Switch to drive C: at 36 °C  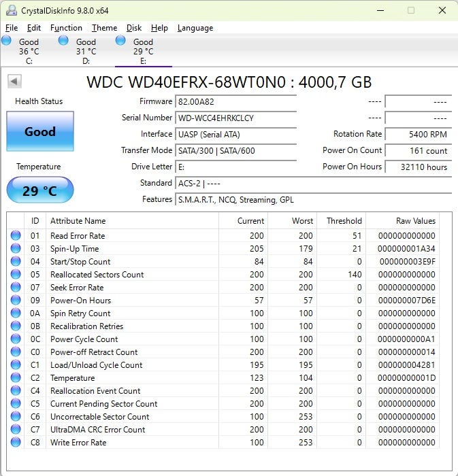(29, 51)
